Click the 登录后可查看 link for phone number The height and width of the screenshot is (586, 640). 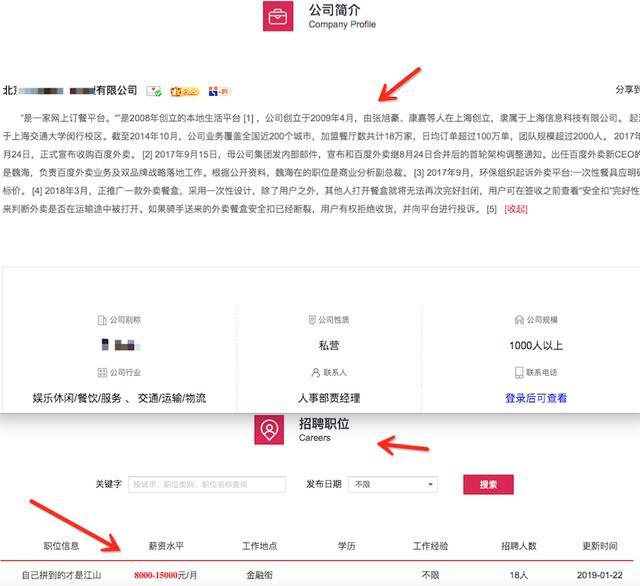click(536, 398)
